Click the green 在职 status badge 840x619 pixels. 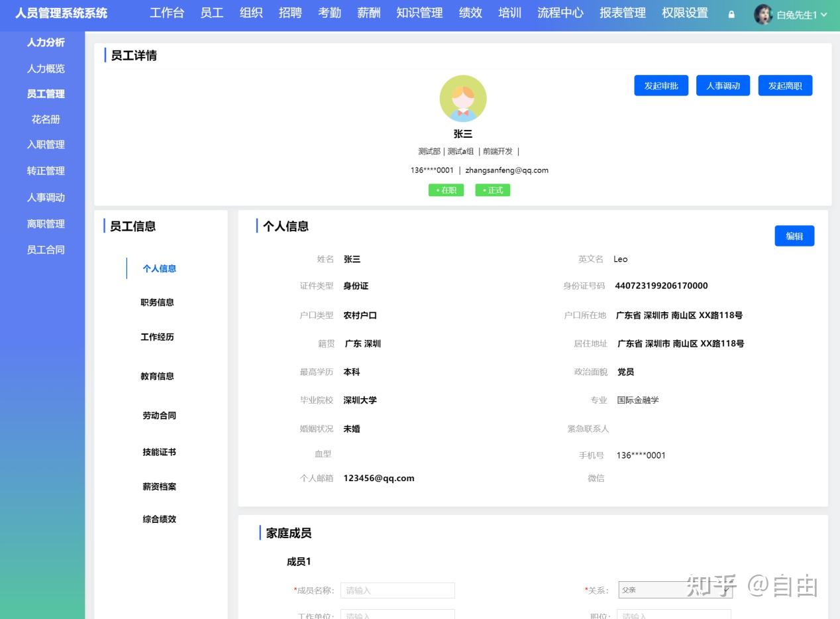click(446, 189)
